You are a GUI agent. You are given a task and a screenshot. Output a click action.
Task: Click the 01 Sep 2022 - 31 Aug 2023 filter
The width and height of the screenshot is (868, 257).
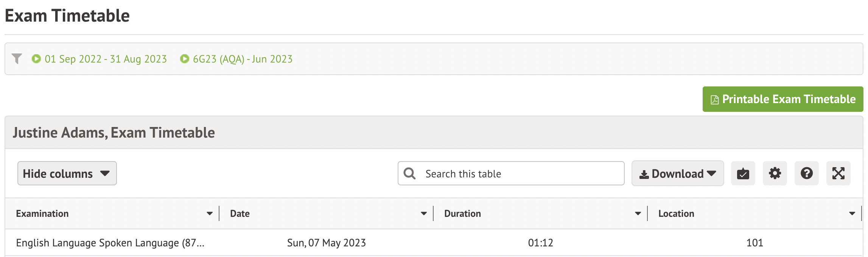point(106,59)
